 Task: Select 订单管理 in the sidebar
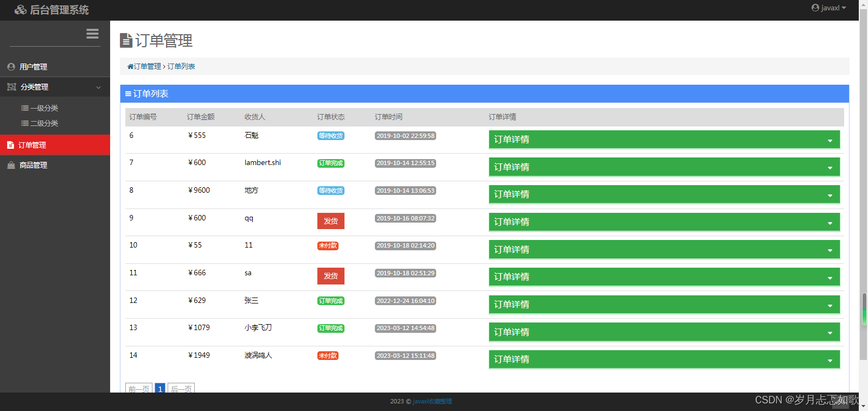click(55, 145)
